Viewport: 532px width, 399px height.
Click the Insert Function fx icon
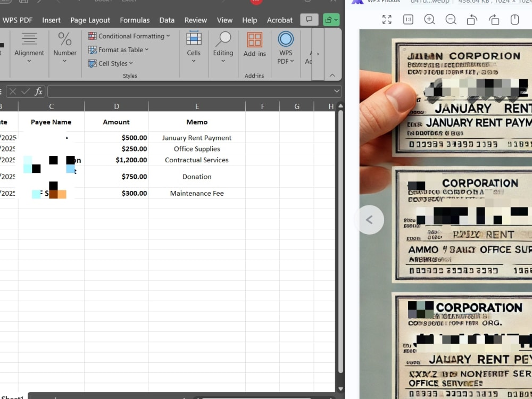(x=39, y=92)
